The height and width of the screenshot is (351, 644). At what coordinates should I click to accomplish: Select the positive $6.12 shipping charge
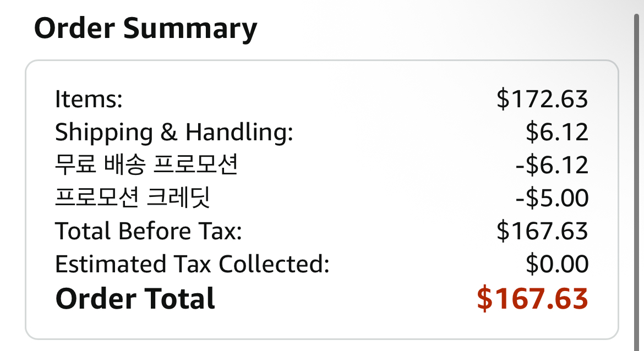pyautogui.click(x=557, y=133)
